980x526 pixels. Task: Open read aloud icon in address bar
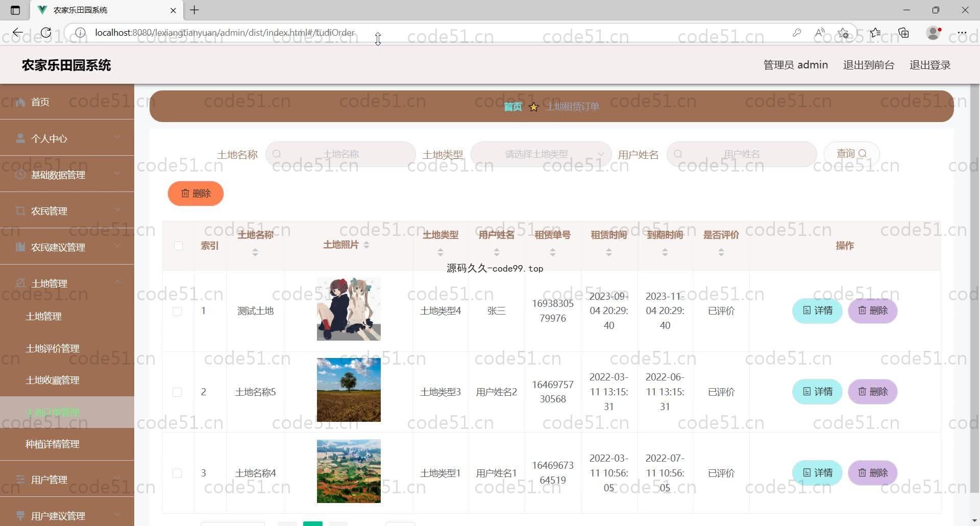(x=820, y=33)
